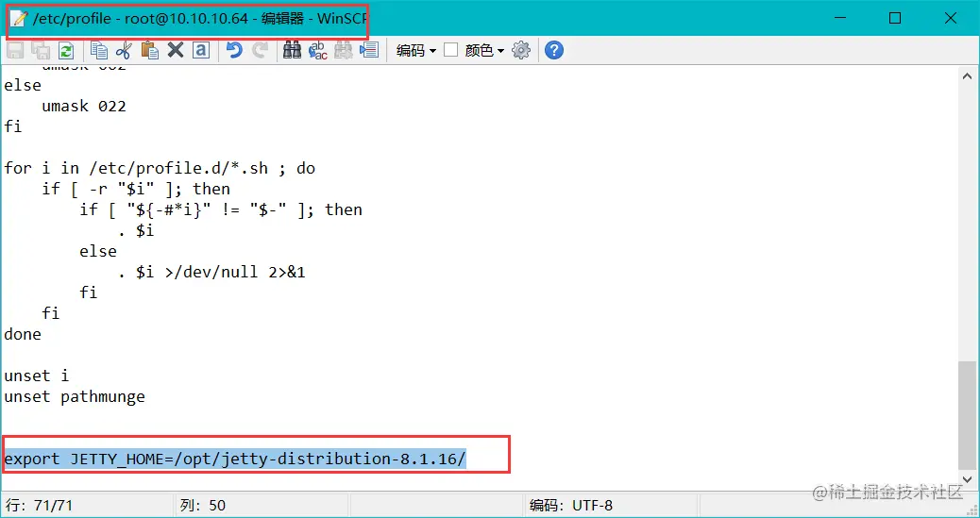Maximize the WinSCP editor window

(x=895, y=18)
